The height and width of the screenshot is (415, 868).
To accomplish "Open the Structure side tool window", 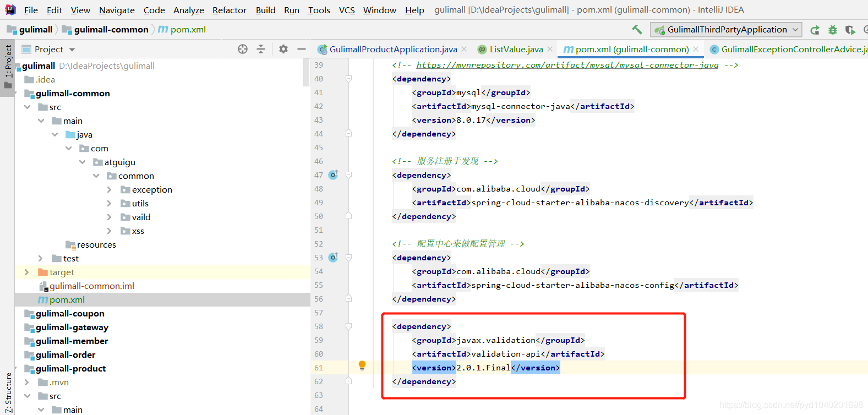I will pyautogui.click(x=8, y=392).
